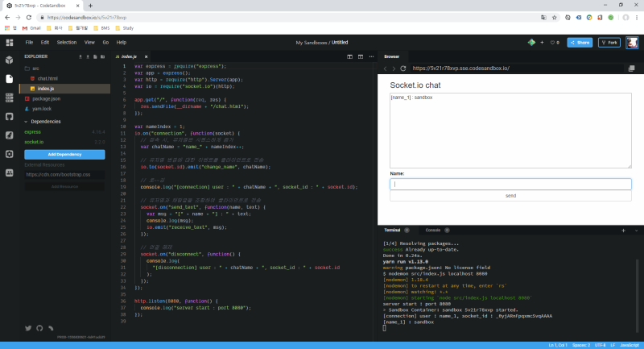Click the Name input field in chat
This screenshot has width=644, height=349.
pos(510,184)
